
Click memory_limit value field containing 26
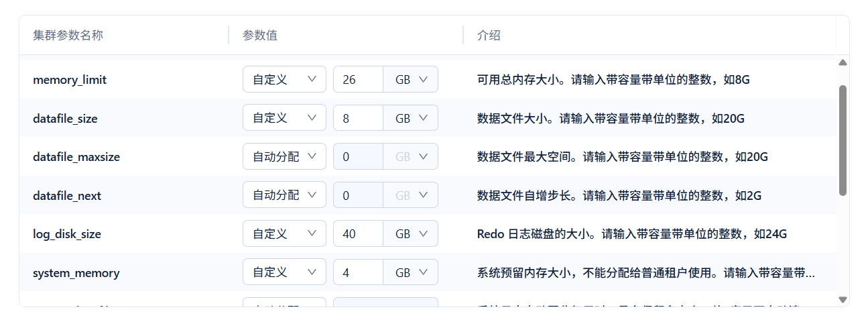[x=358, y=79]
